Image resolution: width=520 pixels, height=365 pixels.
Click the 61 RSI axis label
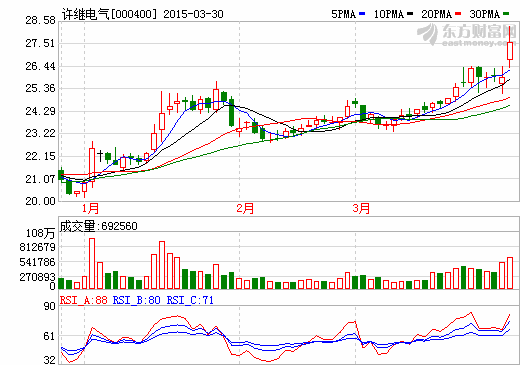point(49,336)
